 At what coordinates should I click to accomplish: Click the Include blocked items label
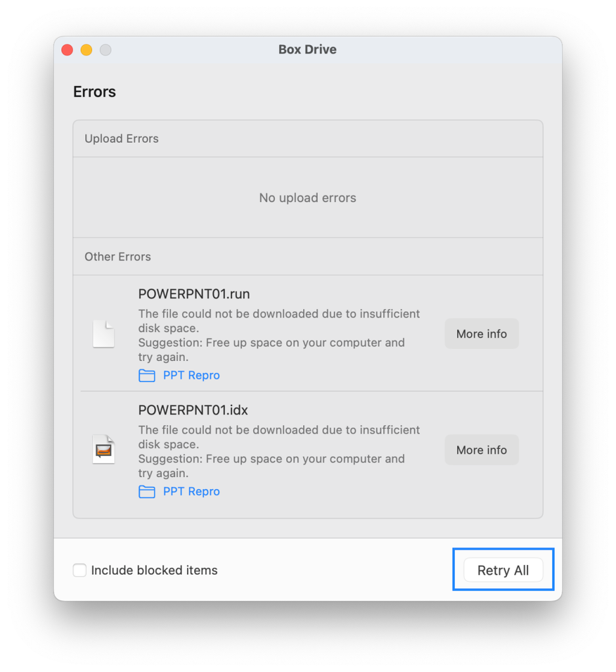[154, 570]
